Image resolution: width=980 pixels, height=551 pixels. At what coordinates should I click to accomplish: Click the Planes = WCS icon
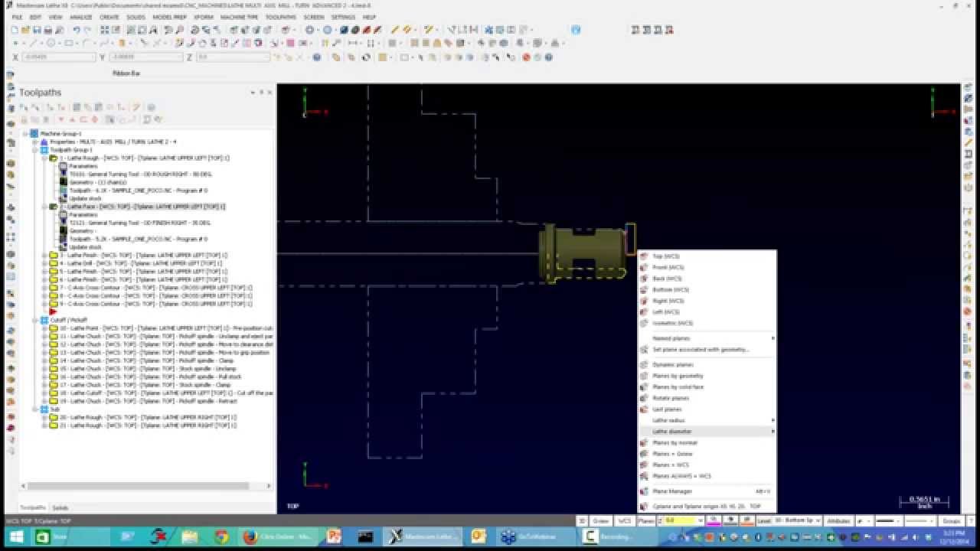click(644, 465)
